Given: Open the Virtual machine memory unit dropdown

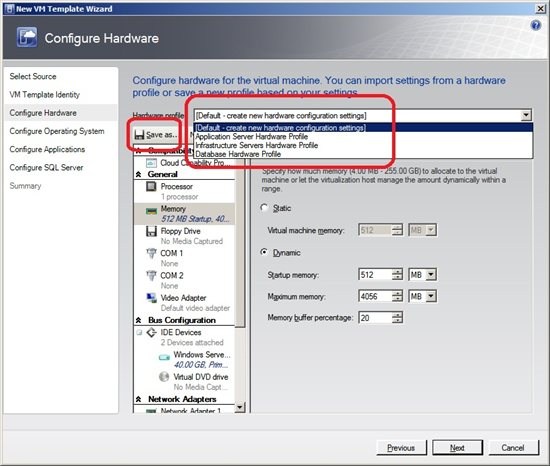Looking at the screenshot, I should pos(431,230).
